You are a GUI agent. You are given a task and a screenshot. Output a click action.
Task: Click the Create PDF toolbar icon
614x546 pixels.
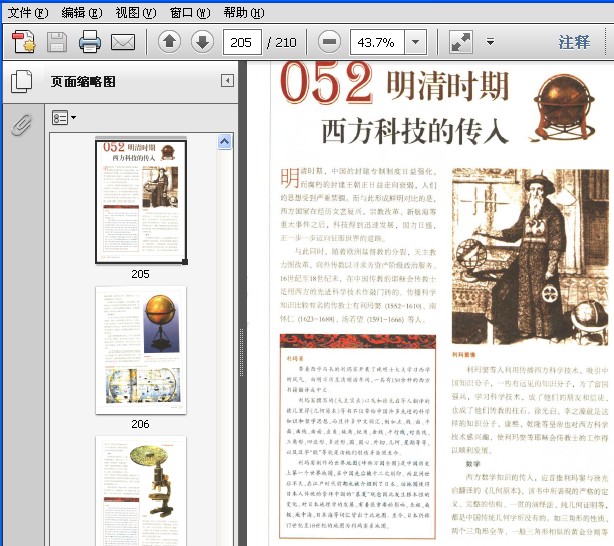coord(24,42)
